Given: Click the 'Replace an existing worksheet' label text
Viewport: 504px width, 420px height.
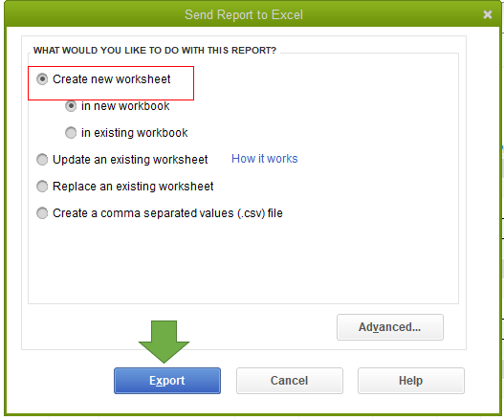Looking at the screenshot, I should [x=133, y=187].
